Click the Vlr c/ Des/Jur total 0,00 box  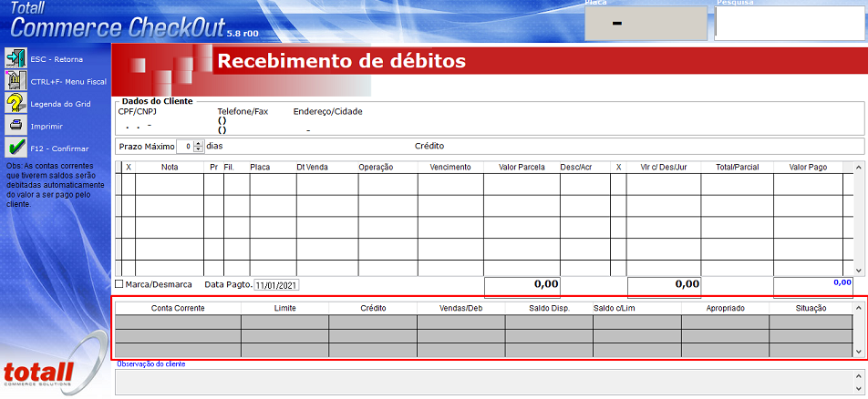coord(664,287)
